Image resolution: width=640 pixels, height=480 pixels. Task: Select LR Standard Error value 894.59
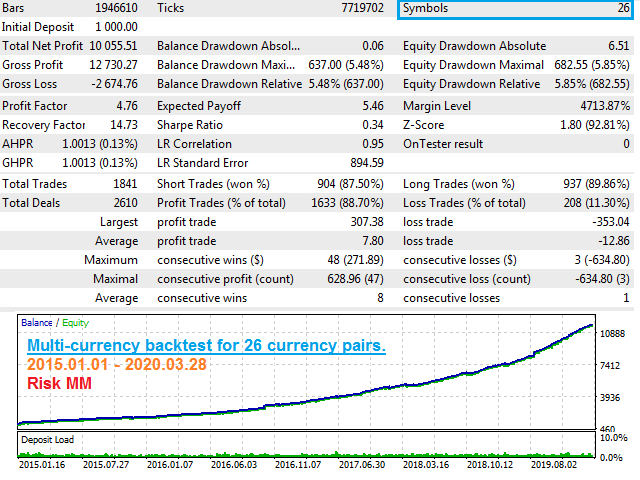click(367, 162)
